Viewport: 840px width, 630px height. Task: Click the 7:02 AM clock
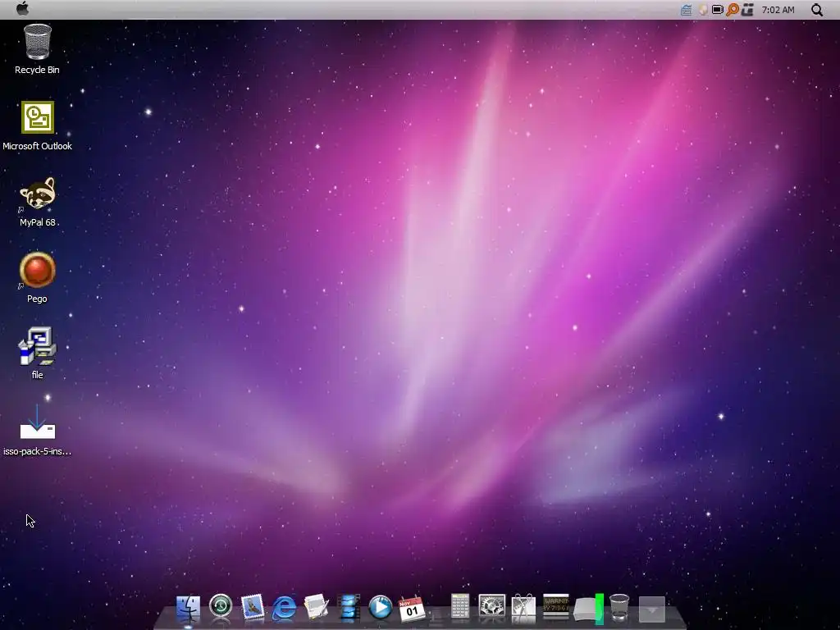coord(778,10)
